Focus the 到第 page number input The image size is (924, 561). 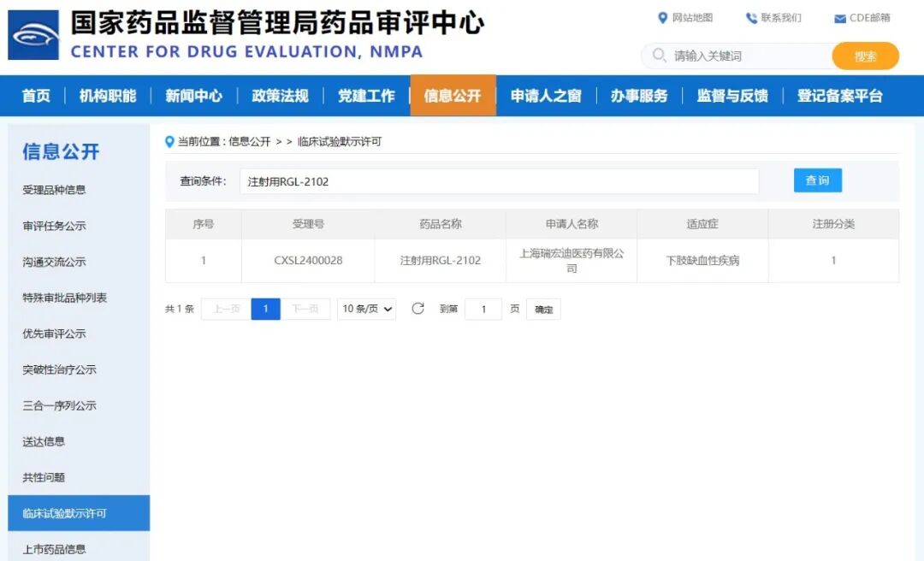pyautogui.click(x=483, y=309)
